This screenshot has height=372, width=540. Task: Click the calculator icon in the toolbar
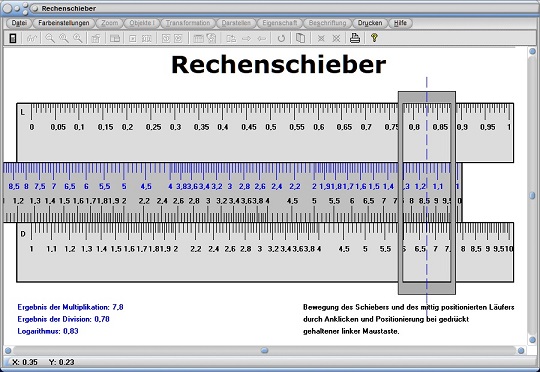13,38
